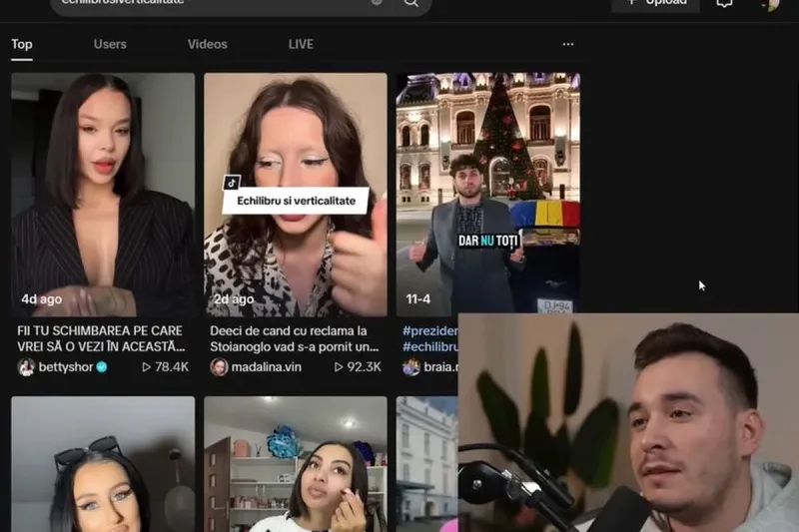Switch to the Videos tab
The height and width of the screenshot is (532, 799).
(x=207, y=44)
